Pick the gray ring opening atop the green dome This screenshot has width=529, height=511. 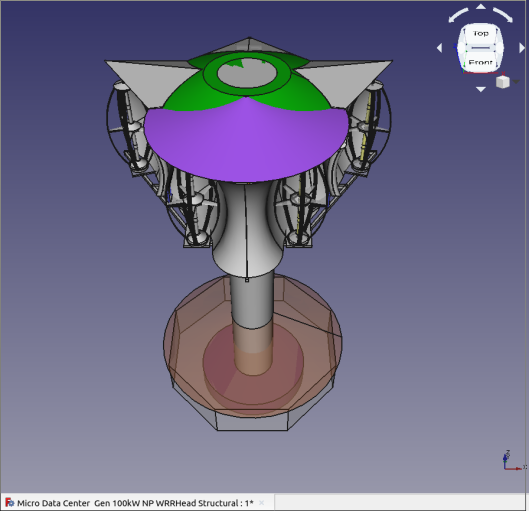(247, 73)
